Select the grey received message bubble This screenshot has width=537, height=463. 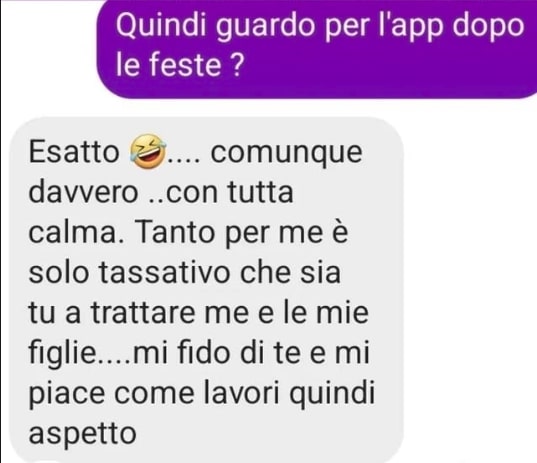click(x=207, y=290)
